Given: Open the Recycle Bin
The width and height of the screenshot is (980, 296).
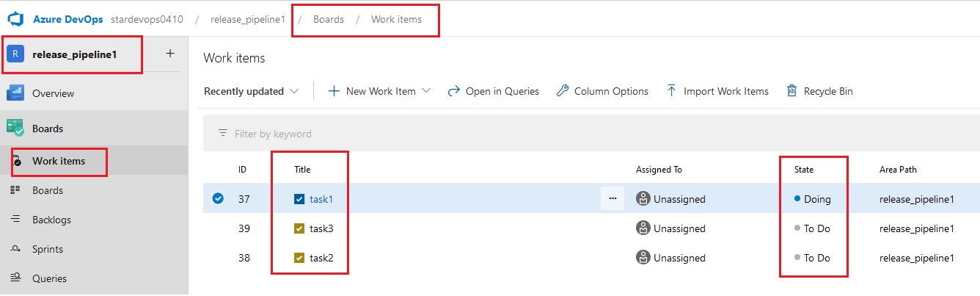Looking at the screenshot, I should [819, 91].
